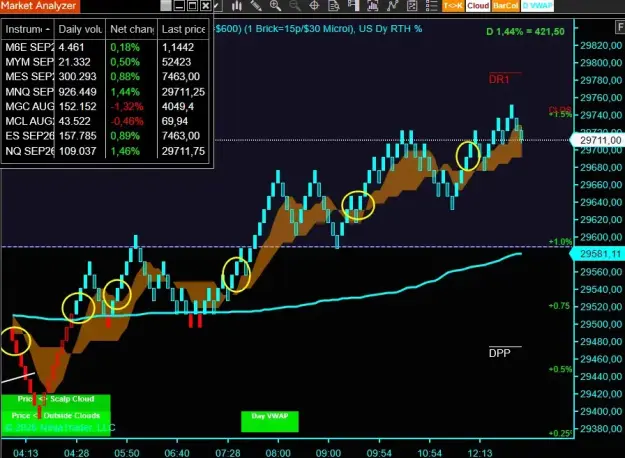This screenshot has width=625, height=458.
Task: Click the daily volume value 926.449
Action: [77, 92]
